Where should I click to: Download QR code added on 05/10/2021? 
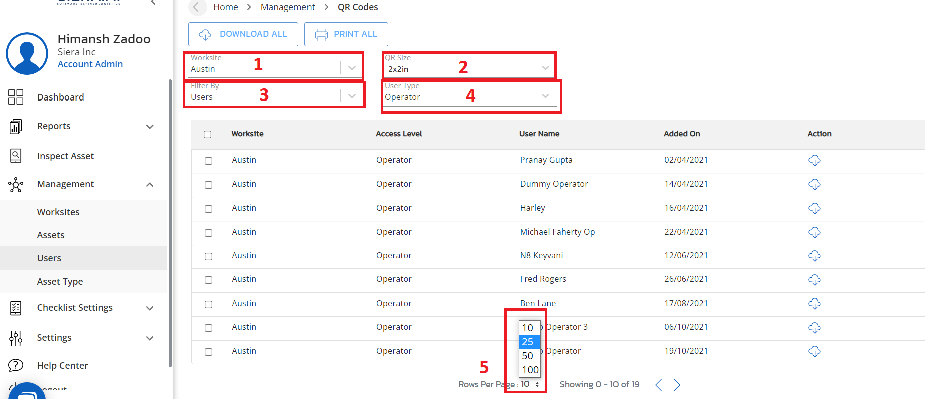[814, 327]
